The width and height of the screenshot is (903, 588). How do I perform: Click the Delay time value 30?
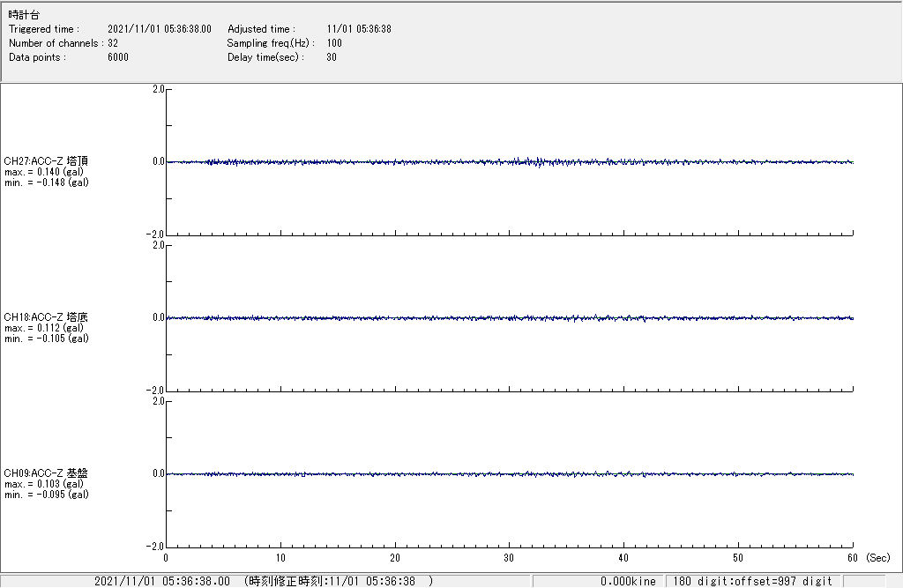coord(332,57)
